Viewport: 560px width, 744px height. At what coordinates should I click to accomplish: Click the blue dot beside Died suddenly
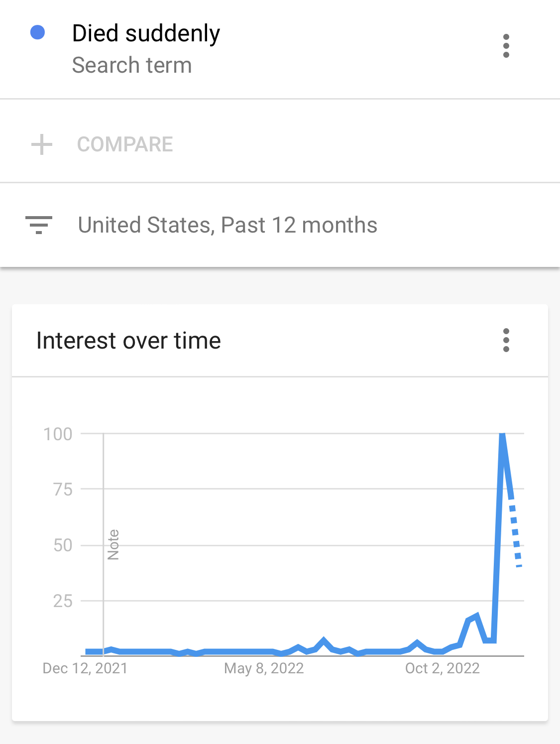38,32
